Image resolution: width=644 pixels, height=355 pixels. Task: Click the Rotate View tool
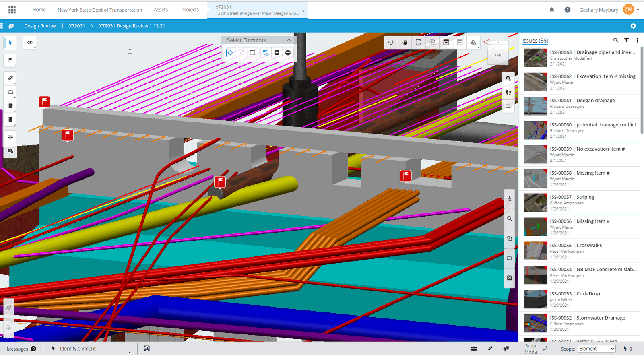(x=391, y=42)
